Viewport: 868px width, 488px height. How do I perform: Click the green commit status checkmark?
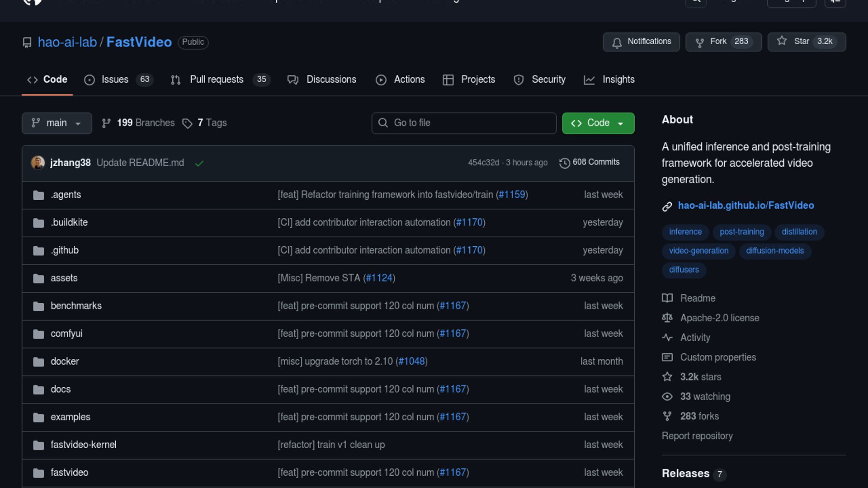(x=199, y=163)
